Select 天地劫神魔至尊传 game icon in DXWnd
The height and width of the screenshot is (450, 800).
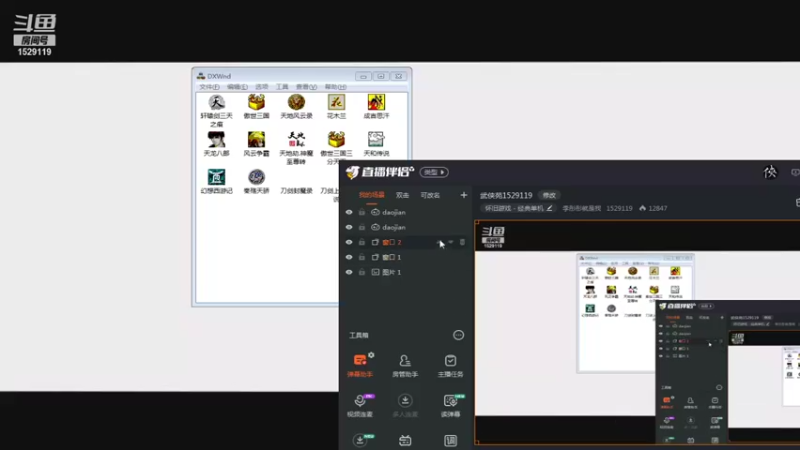click(296, 139)
